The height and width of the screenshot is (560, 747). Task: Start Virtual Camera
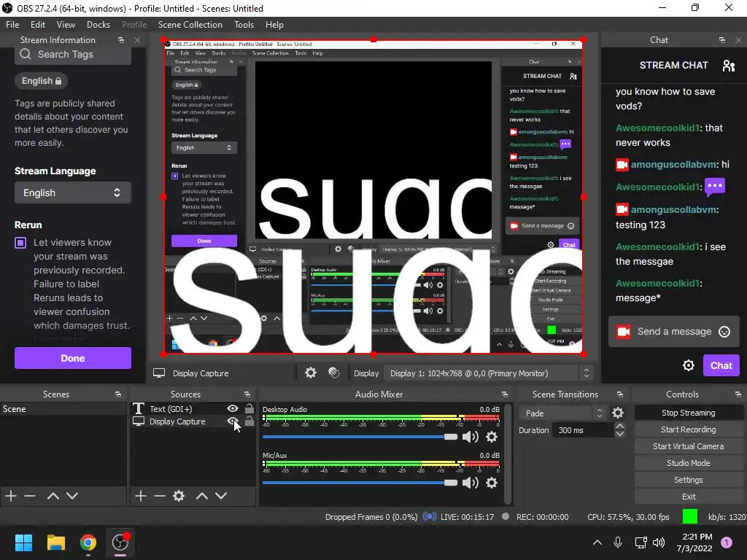[689, 446]
